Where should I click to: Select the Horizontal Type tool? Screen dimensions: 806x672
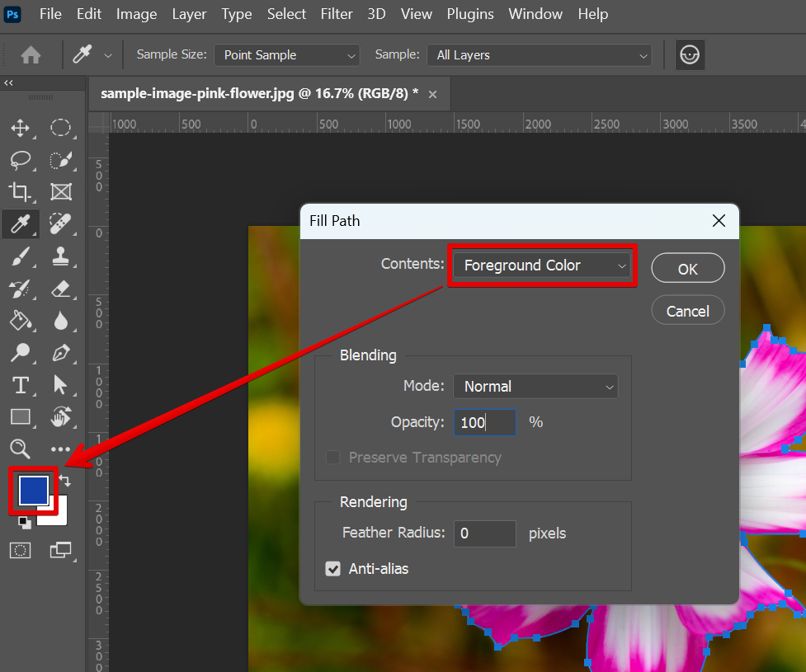coord(20,385)
